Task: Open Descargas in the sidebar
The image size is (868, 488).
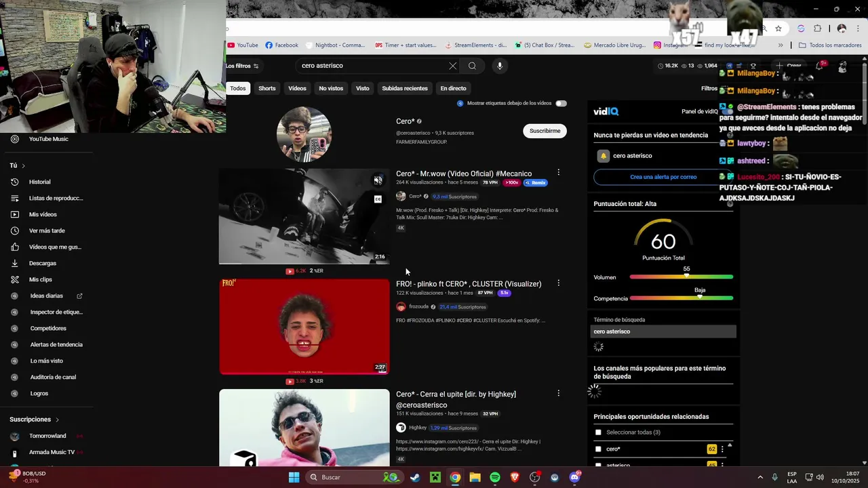Action: coord(43,263)
